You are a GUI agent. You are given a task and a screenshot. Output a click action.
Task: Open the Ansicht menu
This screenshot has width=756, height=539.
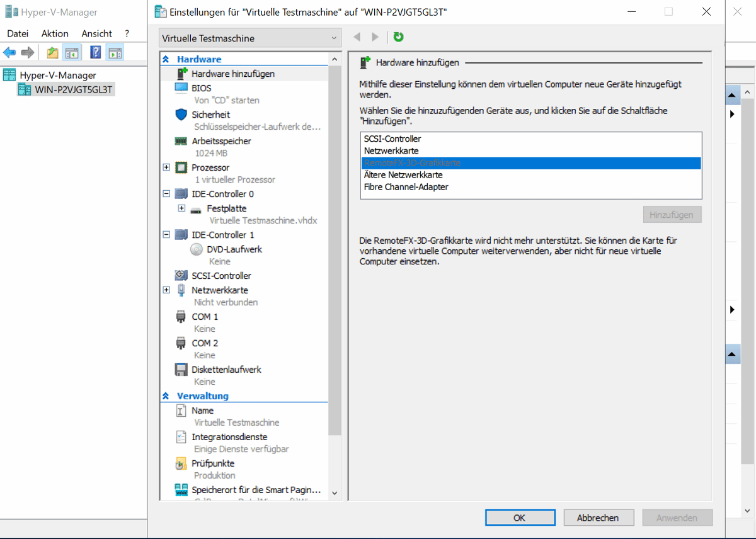96,33
